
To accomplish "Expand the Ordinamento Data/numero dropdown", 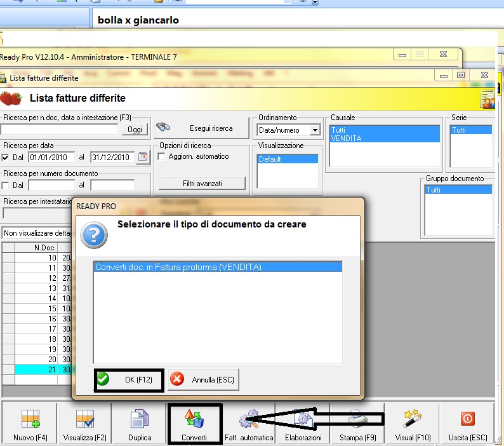I will click(315, 130).
